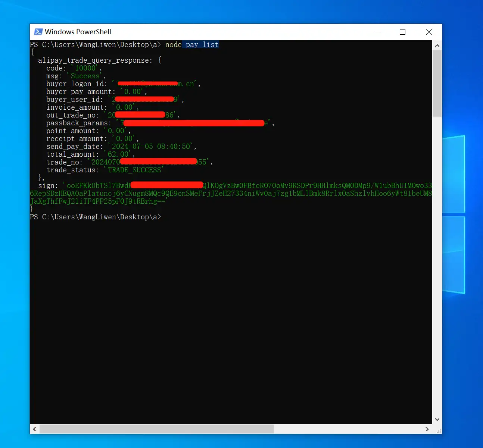
Task: Click the 'point_amount:' key
Action: click(x=72, y=131)
